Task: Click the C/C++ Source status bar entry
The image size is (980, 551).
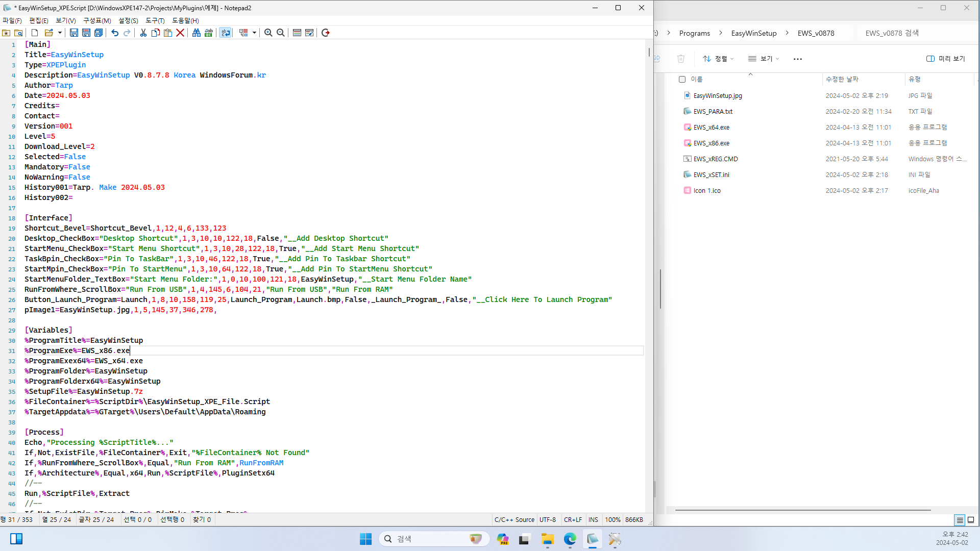Action: tap(514, 520)
